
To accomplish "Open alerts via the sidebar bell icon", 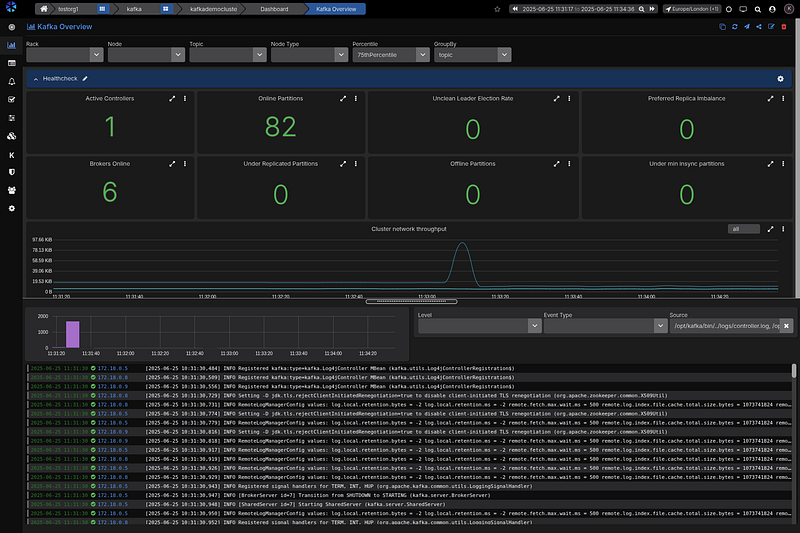I will [11, 81].
